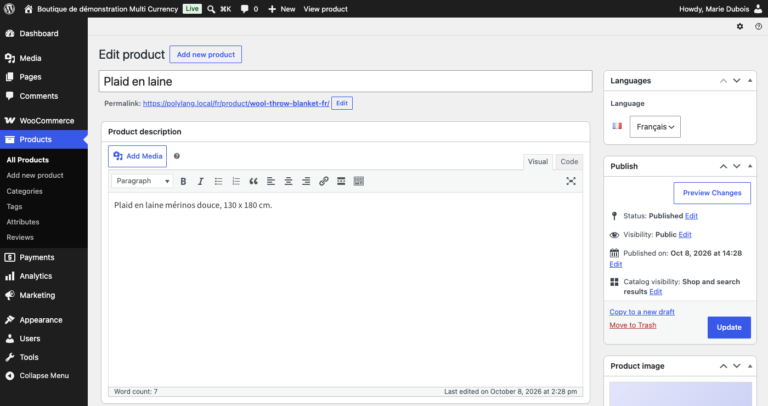Move Languages panel up
The width and height of the screenshot is (768, 406).
point(723,81)
